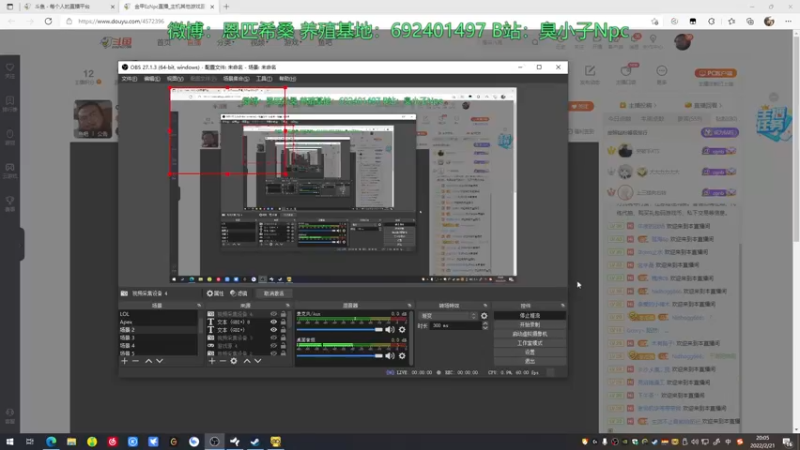
Task: Remove selected source with the minus icon
Action: (x=222, y=361)
